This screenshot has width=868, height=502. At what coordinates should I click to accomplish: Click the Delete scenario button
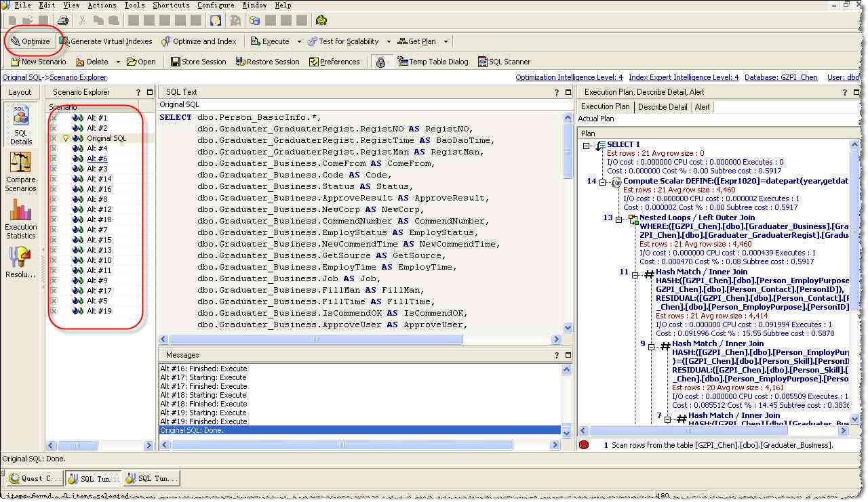[x=92, y=62]
